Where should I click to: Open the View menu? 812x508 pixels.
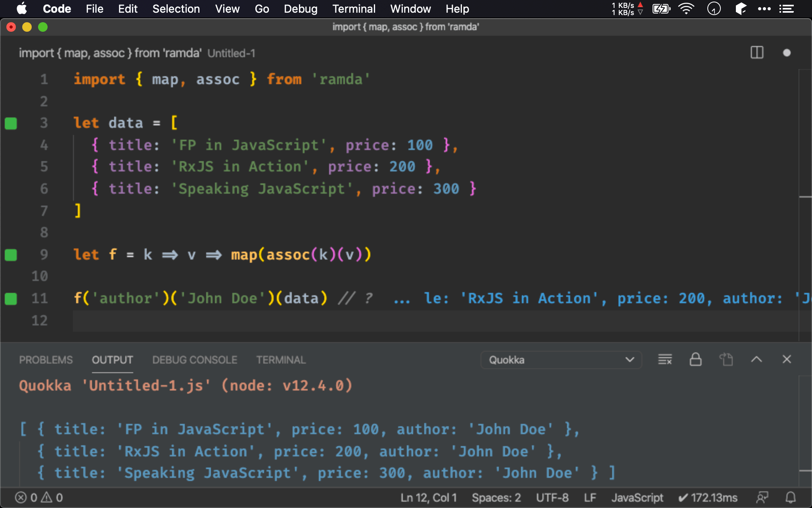227,9
